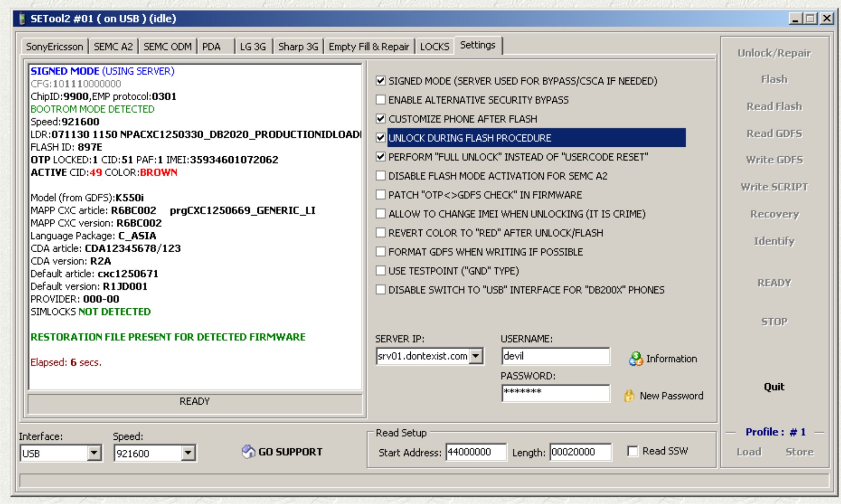Screen dimensions: 841x504
Task: Toggle SIGNED MODE server checkbox
Action: coord(380,81)
